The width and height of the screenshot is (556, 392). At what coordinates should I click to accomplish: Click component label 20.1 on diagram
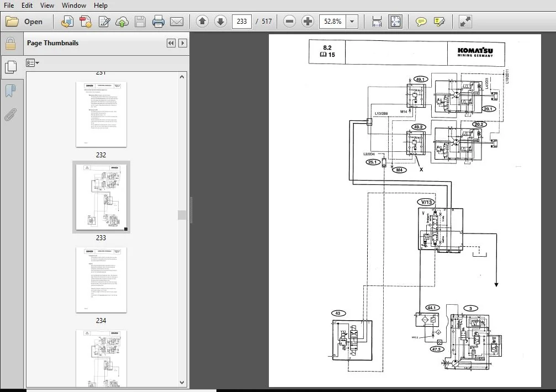pyautogui.click(x=488, y=109)
